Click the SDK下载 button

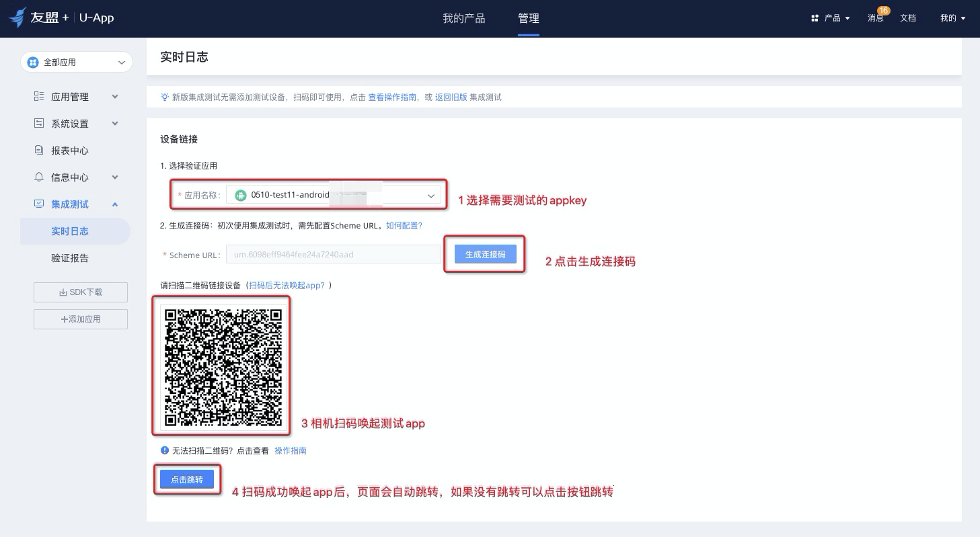(81, 292)
